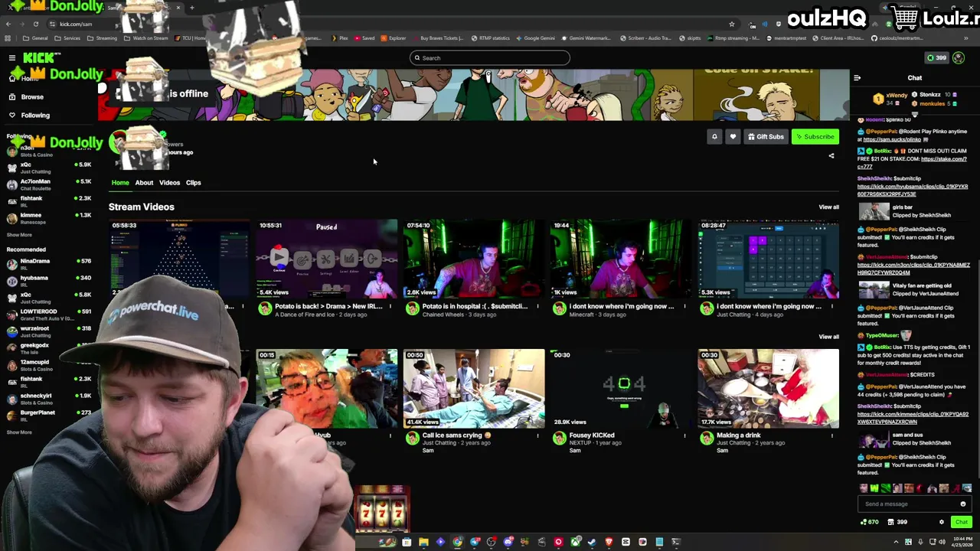
Task: Open hyubsama in Recommended list
Action: coord(49,281)
